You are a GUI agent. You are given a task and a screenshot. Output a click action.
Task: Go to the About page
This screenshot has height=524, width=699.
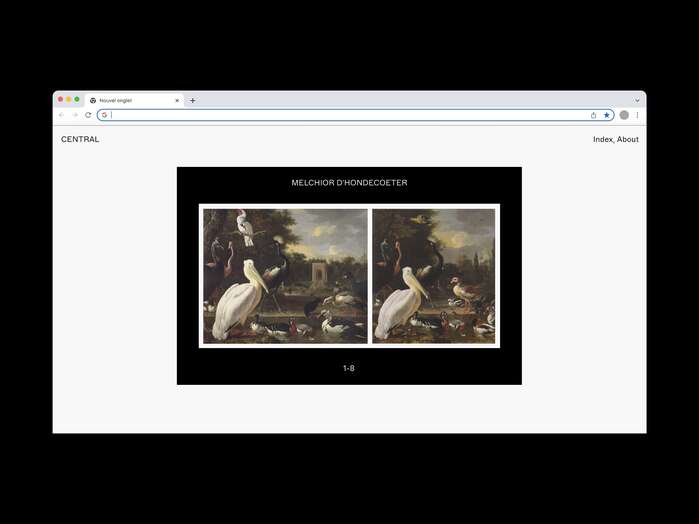(628, 140)
